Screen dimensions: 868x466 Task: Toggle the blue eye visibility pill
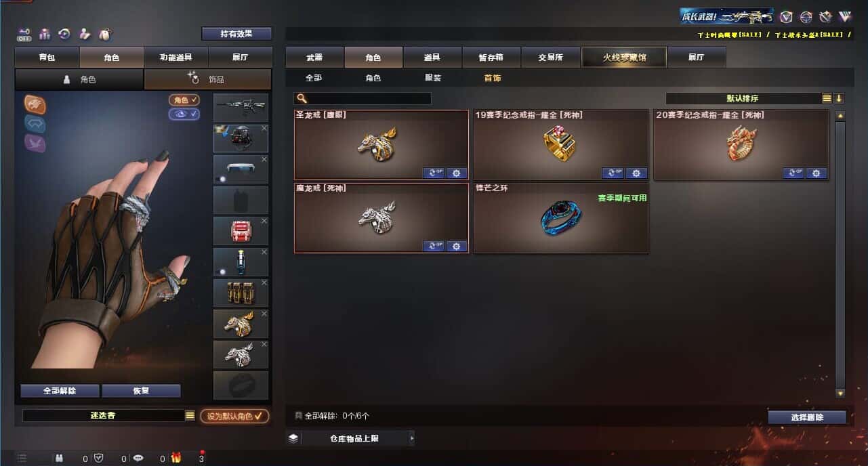click(x=184, y=114)
